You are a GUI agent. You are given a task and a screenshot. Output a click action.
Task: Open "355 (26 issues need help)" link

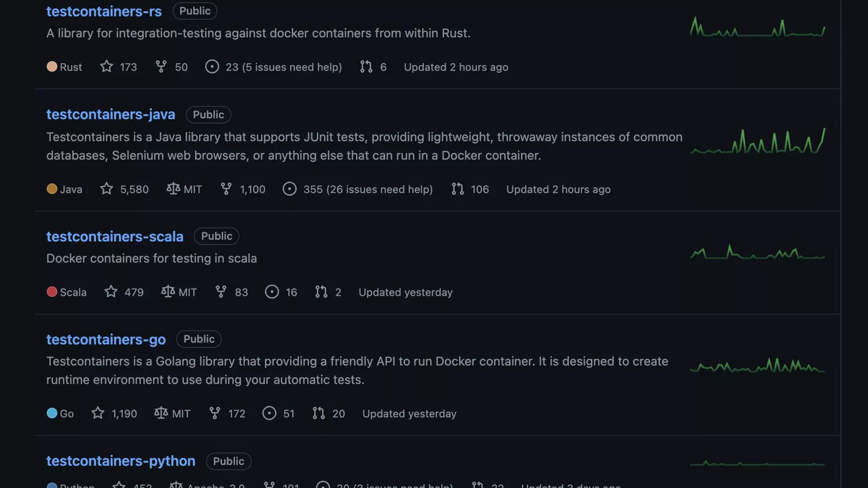pyautogui.click(x=368, y=189)
